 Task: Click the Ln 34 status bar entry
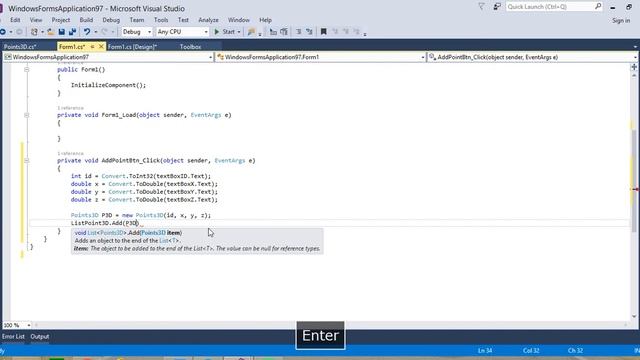coord(485,351)
